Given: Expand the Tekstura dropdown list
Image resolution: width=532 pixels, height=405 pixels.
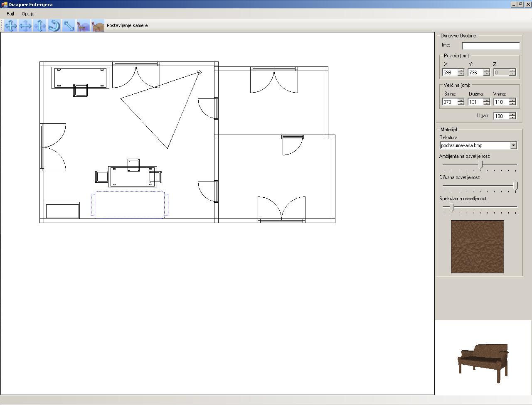Looking at the screenshot, I should tap(513, 145).
